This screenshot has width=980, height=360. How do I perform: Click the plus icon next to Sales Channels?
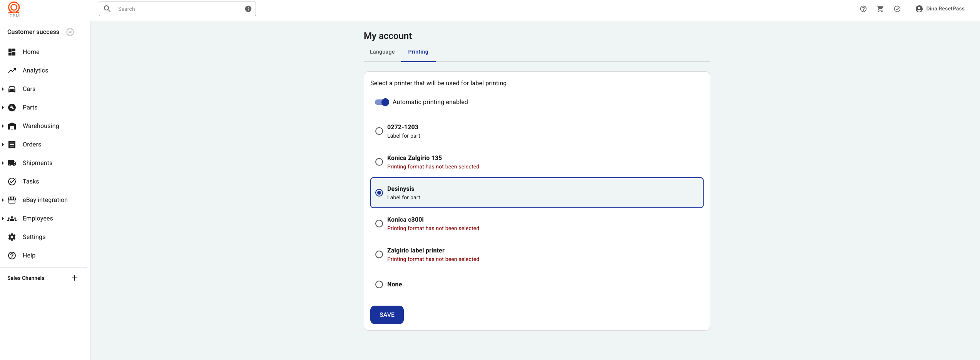(75, 278)
